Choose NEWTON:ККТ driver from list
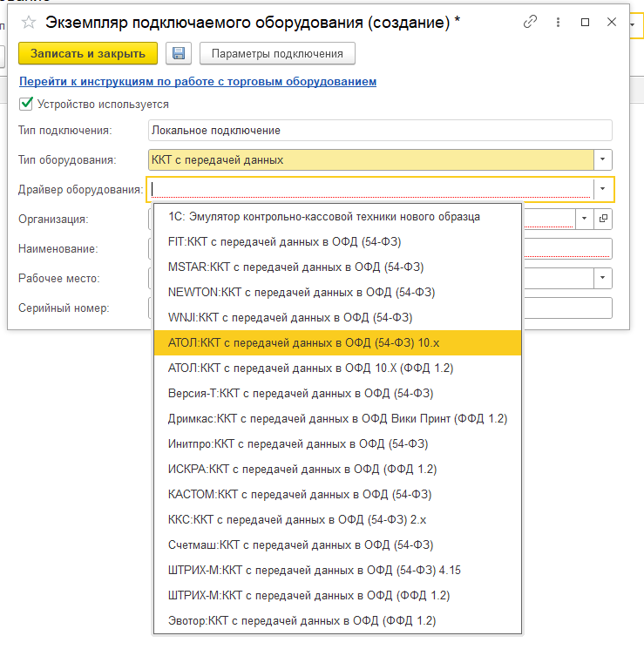 click(338, 293)
